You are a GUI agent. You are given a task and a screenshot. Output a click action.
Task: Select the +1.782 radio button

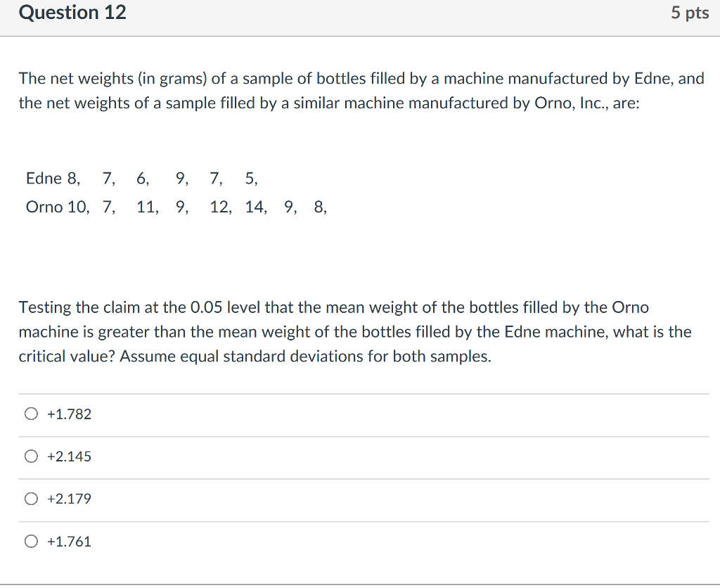click(x=31, y=414)
